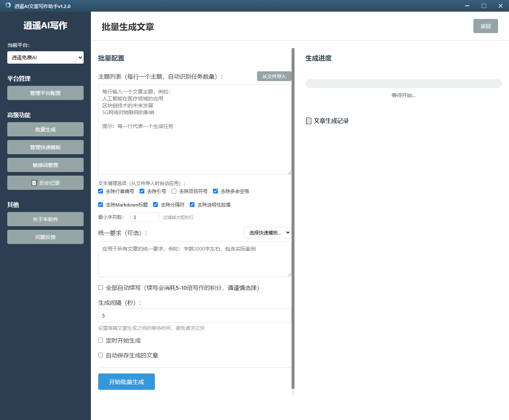Open 历史记录 from the sidebar

(45, 183)
